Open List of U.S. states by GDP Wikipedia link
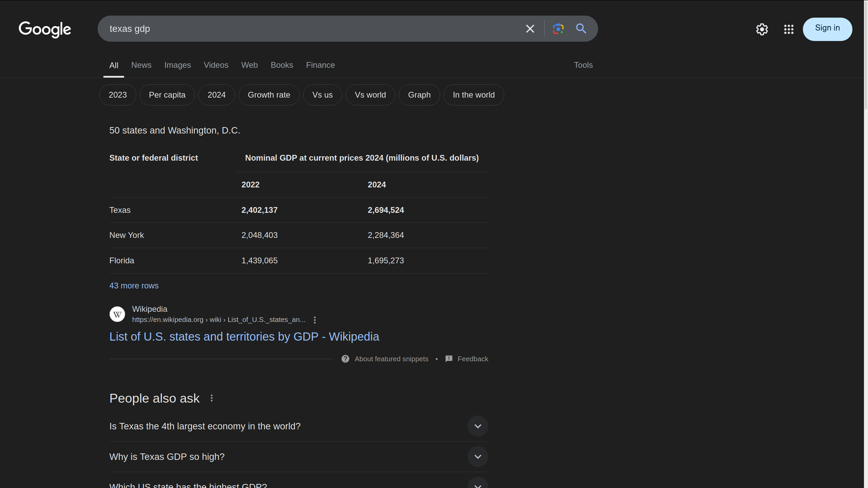 coord(244,337)
